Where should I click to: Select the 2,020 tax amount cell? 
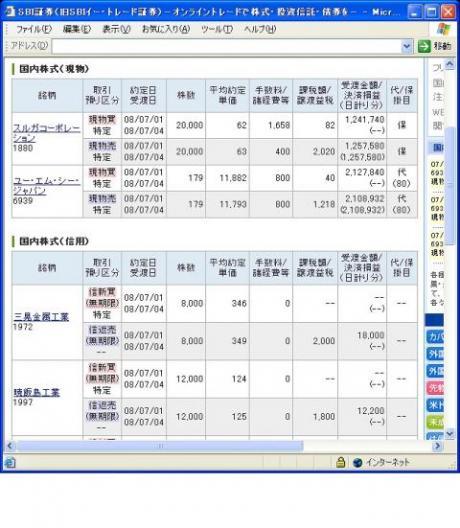coord(315,152)
